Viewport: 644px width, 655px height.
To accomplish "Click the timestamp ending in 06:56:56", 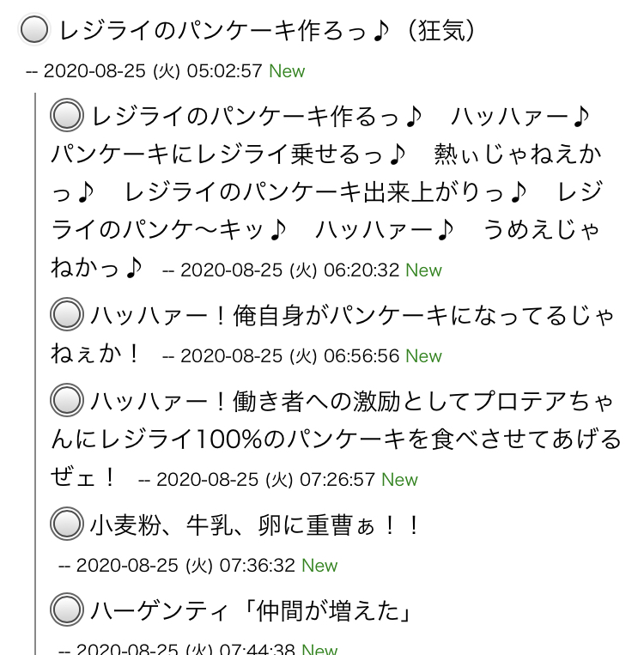I will pyautogui.click(x=289, y=356).
